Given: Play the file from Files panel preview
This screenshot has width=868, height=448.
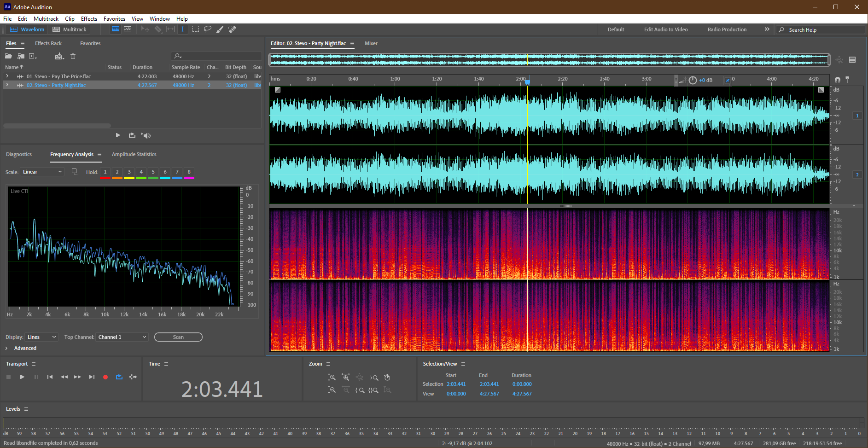Looking at the screenshot, I should 118,135.
